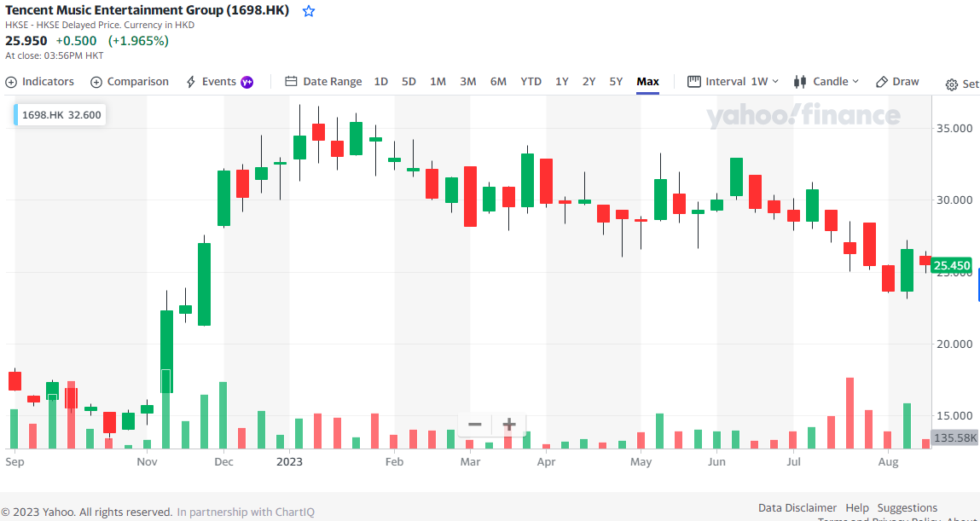This screenshot has width=980, height=521.
Task: Click the 2023 date axis label
Action: 289,462
